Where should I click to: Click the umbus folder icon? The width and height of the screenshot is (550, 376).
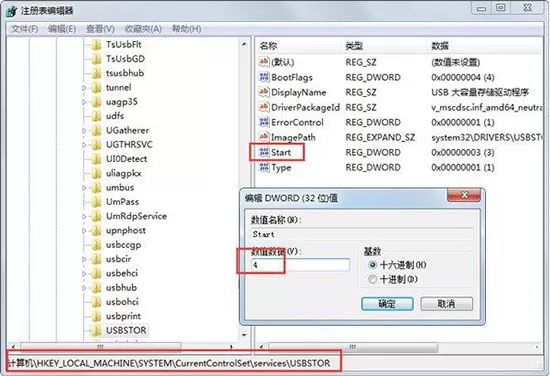click(x=96, y=188)
